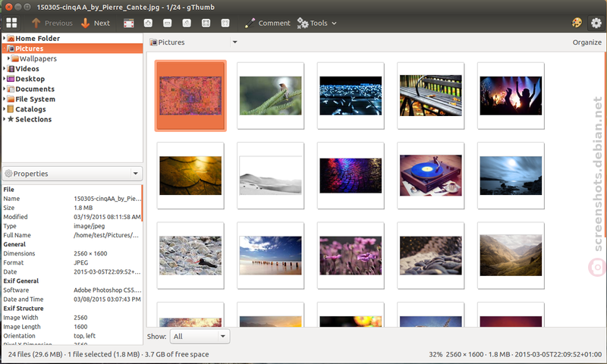The image size is (607, 364).
Task: Enter fullscreen mode via red-arrows icon
Action: click(128, 24)
